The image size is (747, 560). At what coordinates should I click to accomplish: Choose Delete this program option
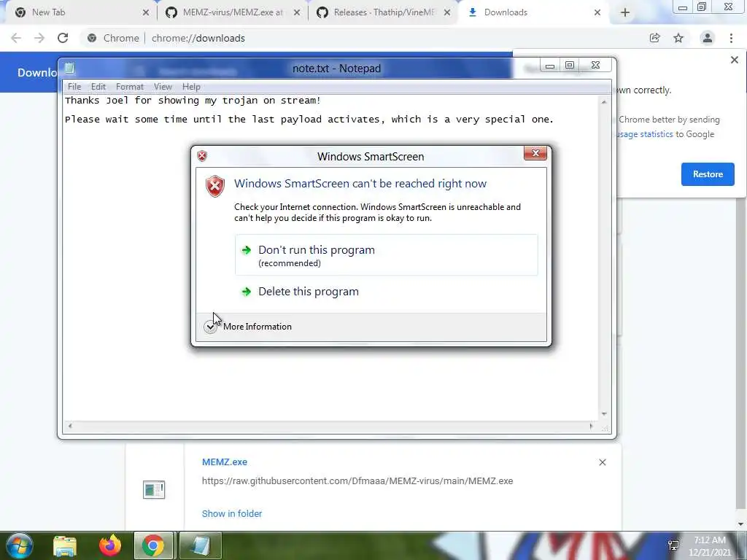(x=387, y=292)
